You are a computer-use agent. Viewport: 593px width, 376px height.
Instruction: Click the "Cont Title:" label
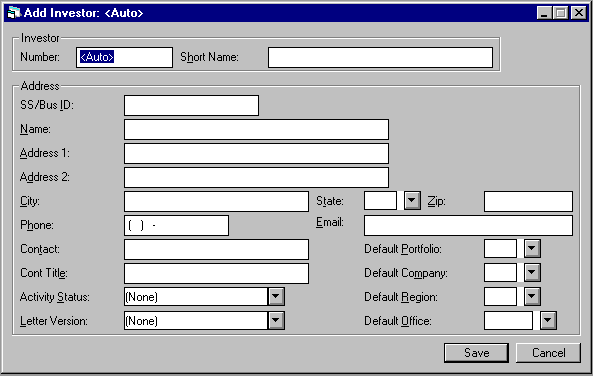coord(44,273)
